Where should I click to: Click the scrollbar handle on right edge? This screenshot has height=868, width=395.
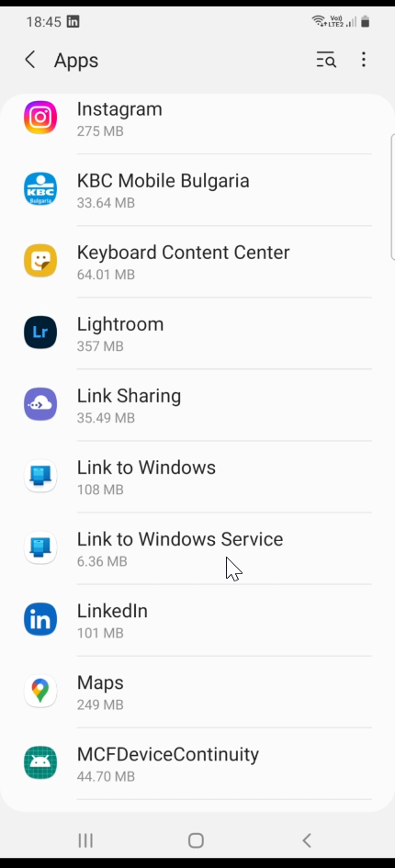pos(392,194)
